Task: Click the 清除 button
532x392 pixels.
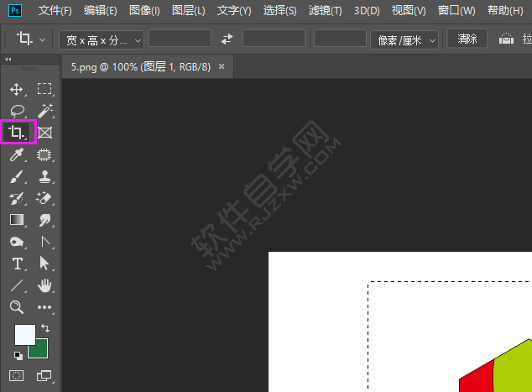Action: [x=467, y=39]
